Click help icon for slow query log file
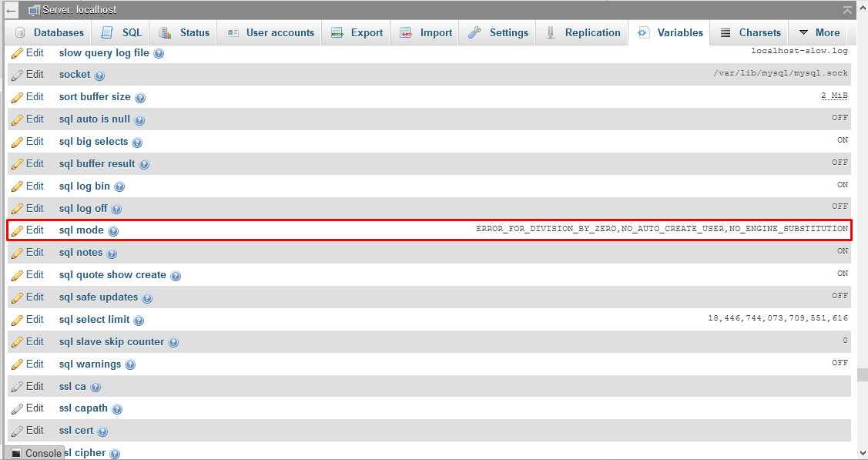Viewport: 868px width, 460px height. pos(159,54)
